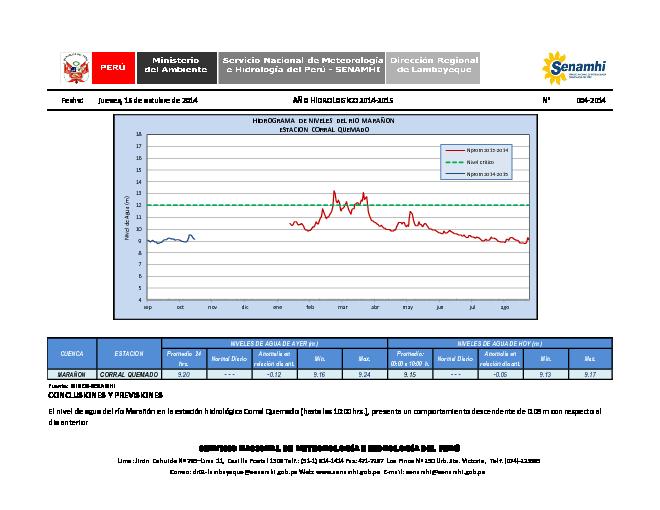Viewport: 660px width, 510px height.
Task: Click the Ministerio del Ambiente header block
Action: pos(177,66)
